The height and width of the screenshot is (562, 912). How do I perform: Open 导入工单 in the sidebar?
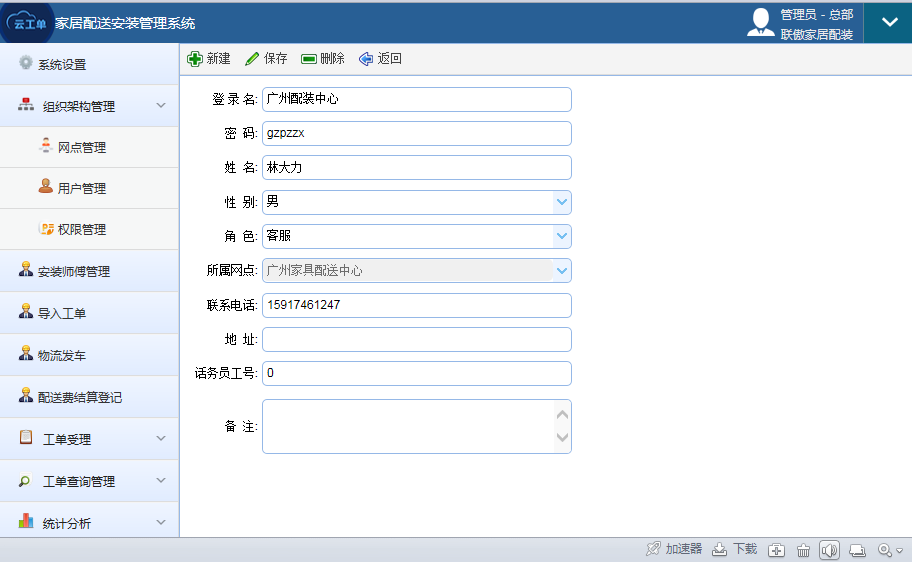tap(89, 313)
